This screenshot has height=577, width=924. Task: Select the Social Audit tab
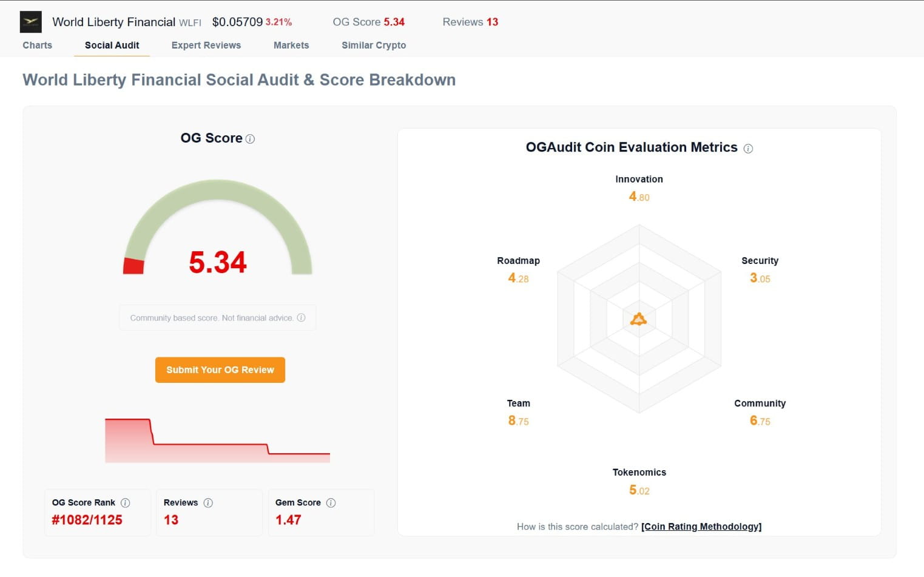(x=112, y=46)
